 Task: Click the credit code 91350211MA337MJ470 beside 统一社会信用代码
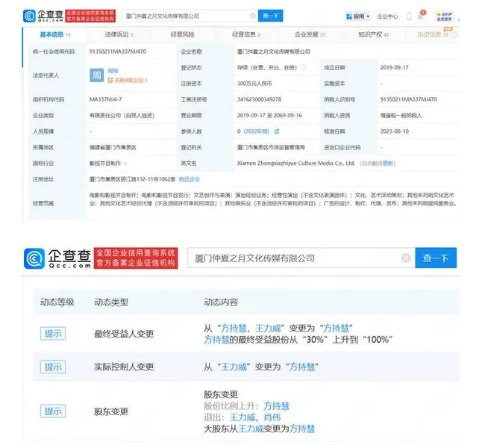click(x=118, y=52)
